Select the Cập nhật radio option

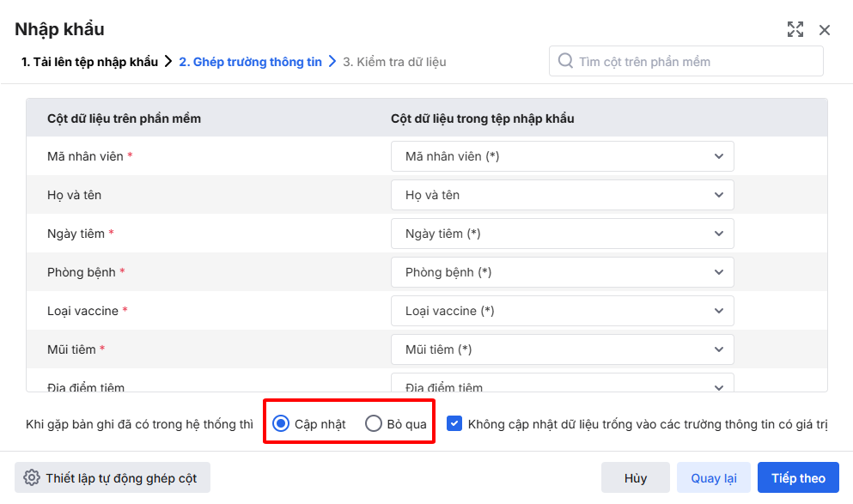[281, 423]
